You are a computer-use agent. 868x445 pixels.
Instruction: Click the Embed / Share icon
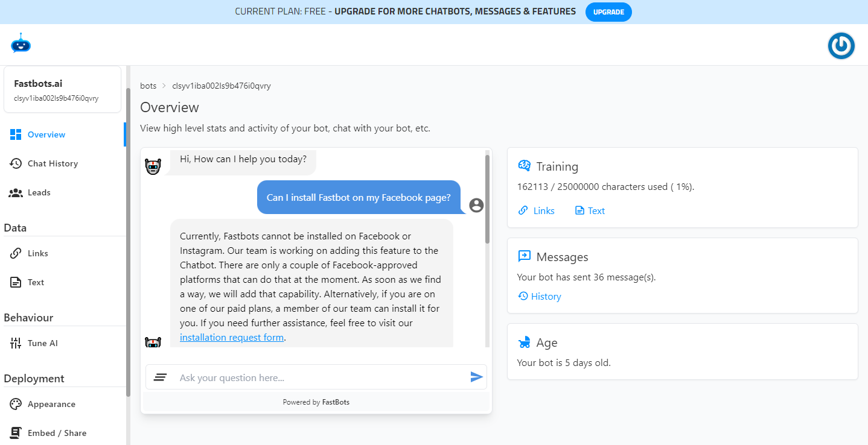(x=16, y=433)
